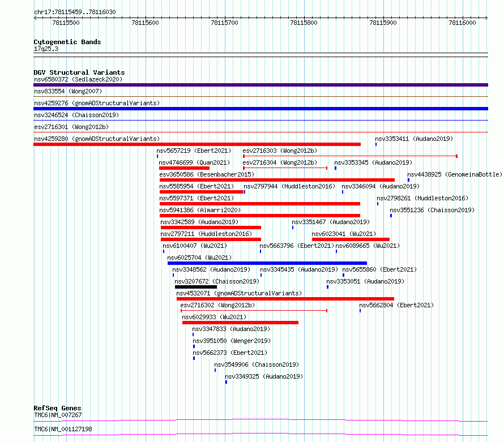504x442 pixels.
Task: Open the nsv2797944 (Huddleston2016) label
Action: 289,186
